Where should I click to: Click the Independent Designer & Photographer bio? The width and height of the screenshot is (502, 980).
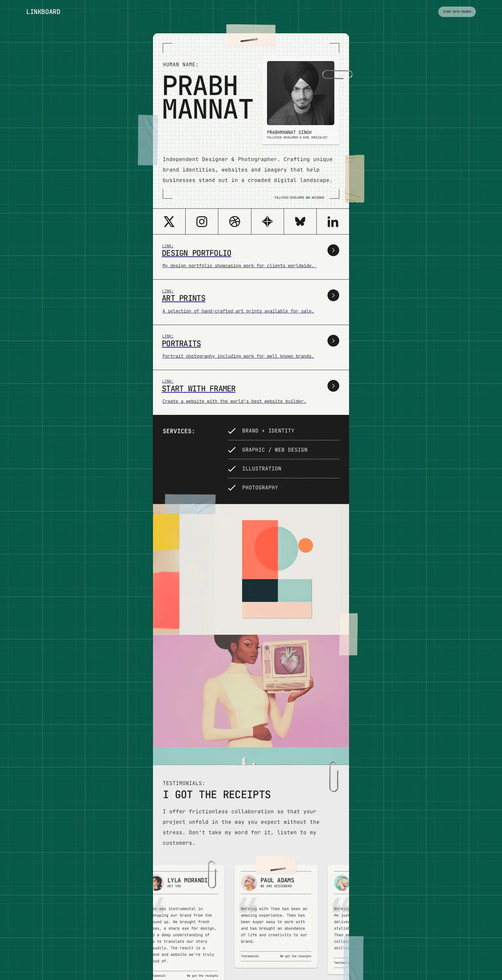click(x=248, y=170)
